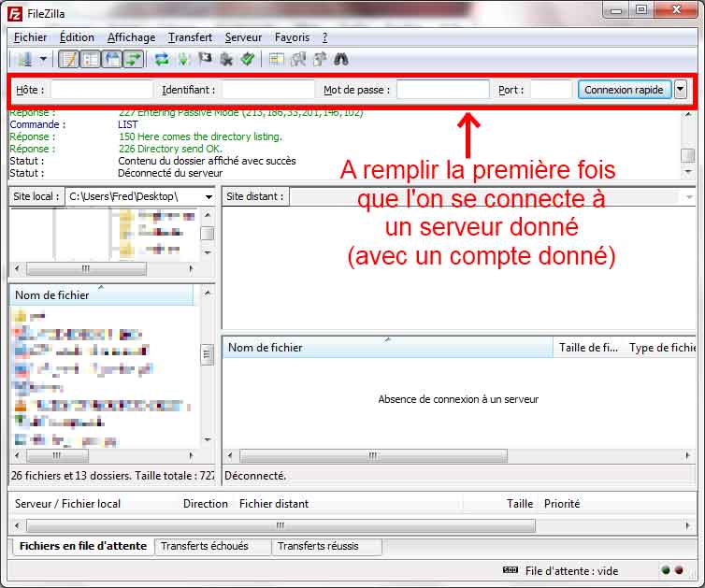The width and height of the screenshot is (705, 588).
Task: Click the local tree horizontal scrollbar
Action: coord(86,268)
